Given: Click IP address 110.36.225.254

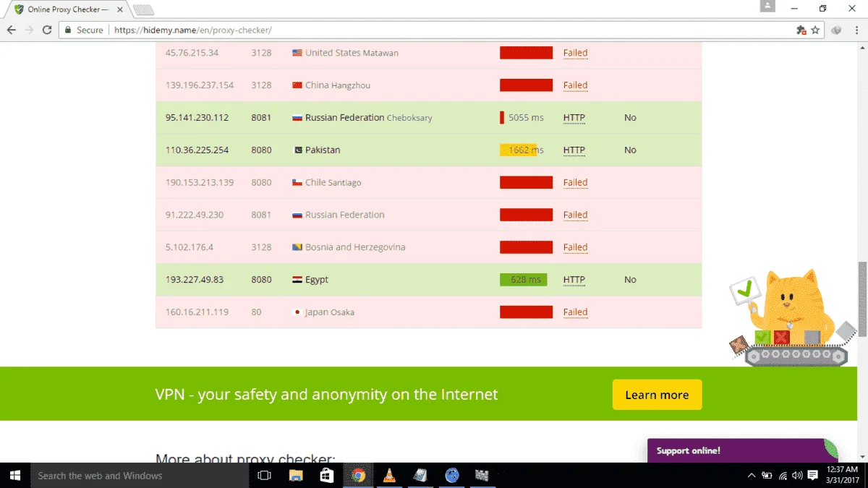Looking at the screenshot, I should pos(197,150).
